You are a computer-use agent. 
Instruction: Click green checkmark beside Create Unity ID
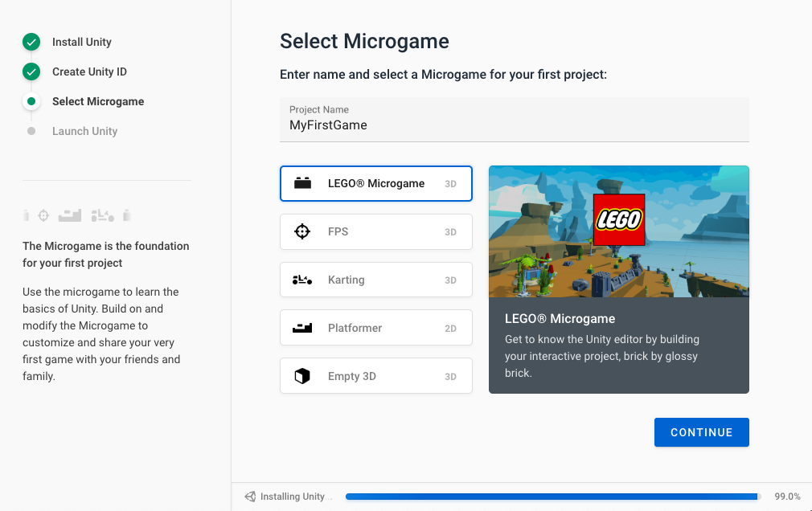pos(31,72)
